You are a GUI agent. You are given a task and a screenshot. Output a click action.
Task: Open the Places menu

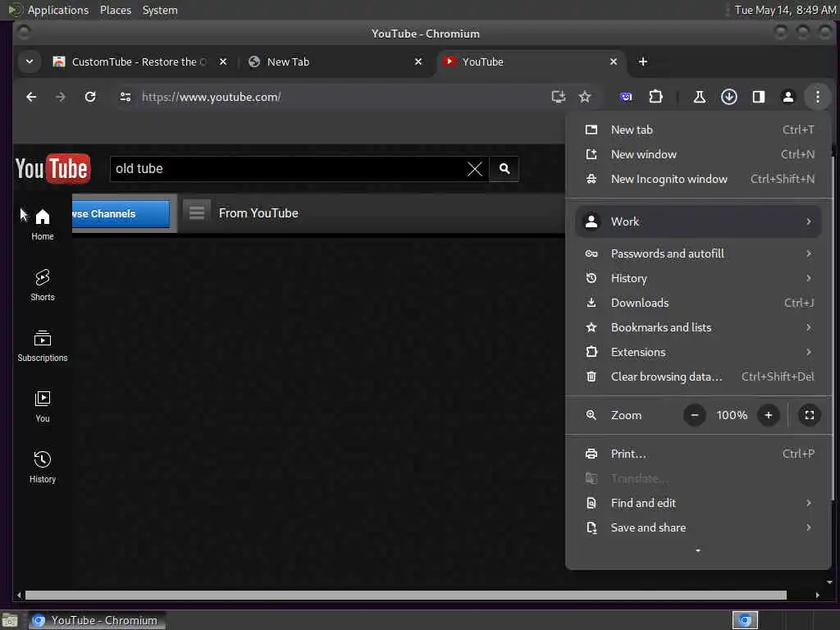115,10
